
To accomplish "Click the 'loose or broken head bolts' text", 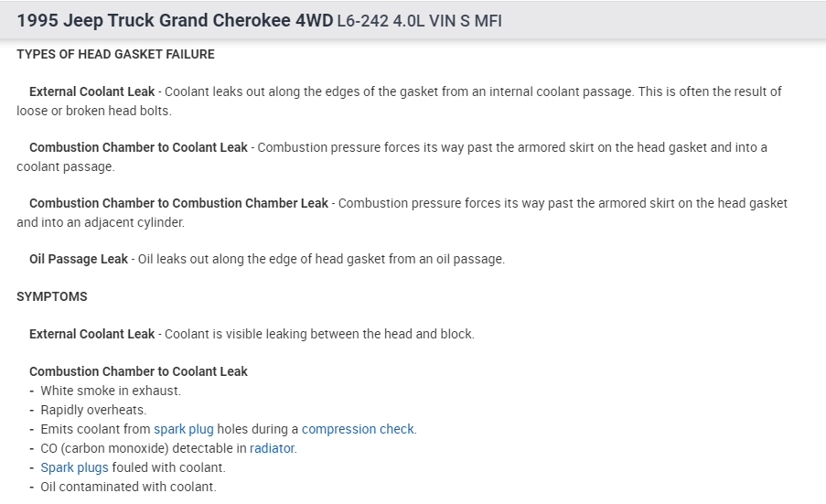I will [93, 111].
